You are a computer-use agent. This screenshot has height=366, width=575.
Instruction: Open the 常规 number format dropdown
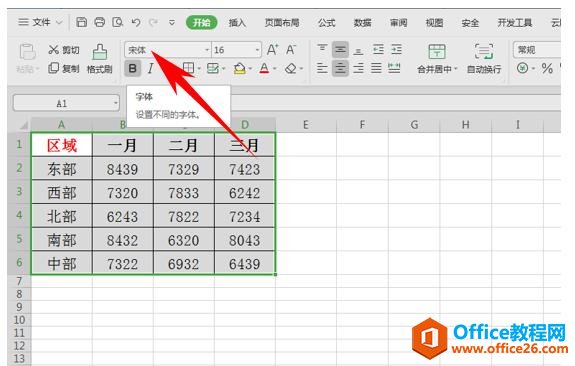(537, 50)
